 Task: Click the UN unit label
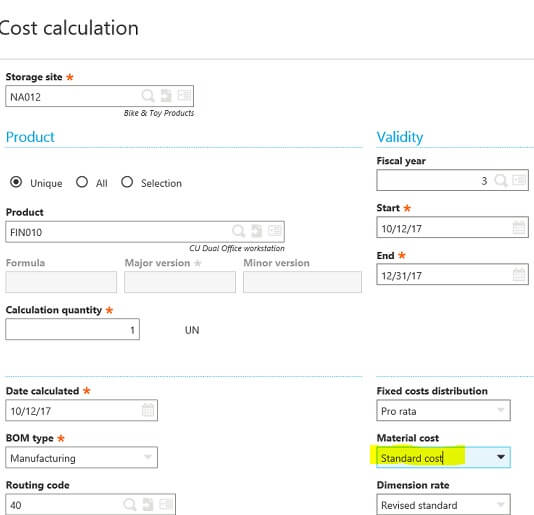[x=192, y=330]
